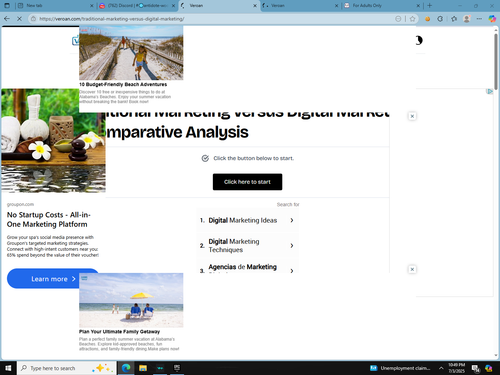Open the user profile avatar

pyautogui.click(x=467, y=19)
